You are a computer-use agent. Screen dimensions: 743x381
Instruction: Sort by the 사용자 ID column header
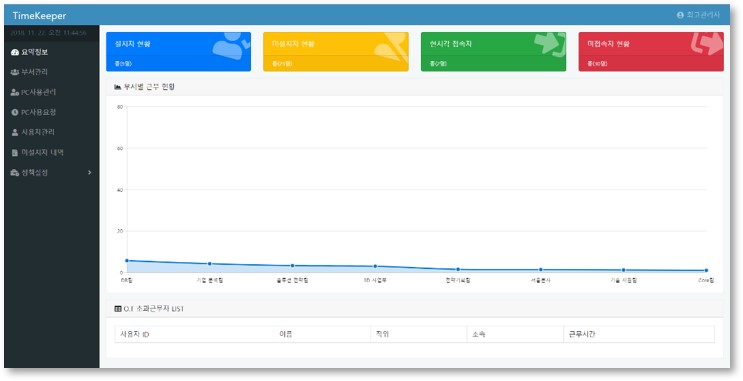tap(195, 335)
